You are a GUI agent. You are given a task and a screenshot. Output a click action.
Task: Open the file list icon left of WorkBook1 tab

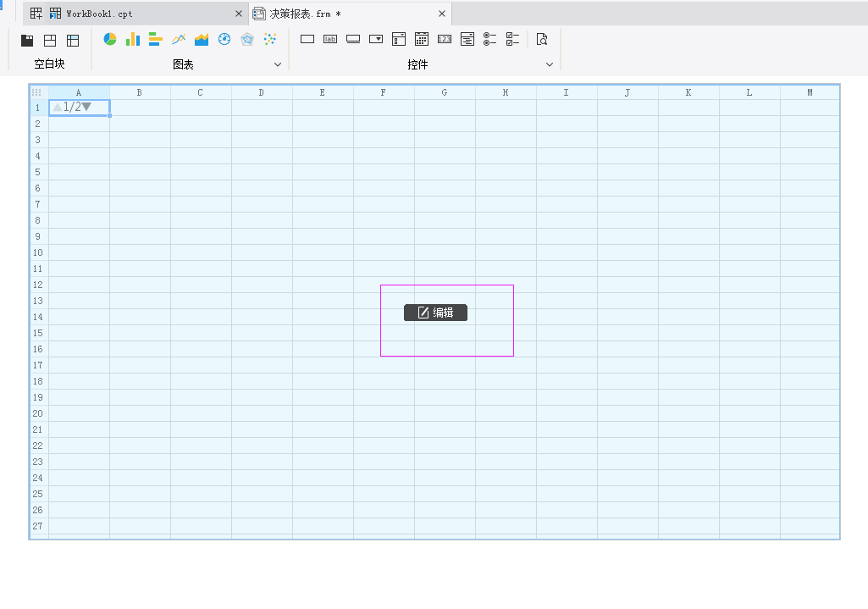pyautogui.click(x=36, y=14)
